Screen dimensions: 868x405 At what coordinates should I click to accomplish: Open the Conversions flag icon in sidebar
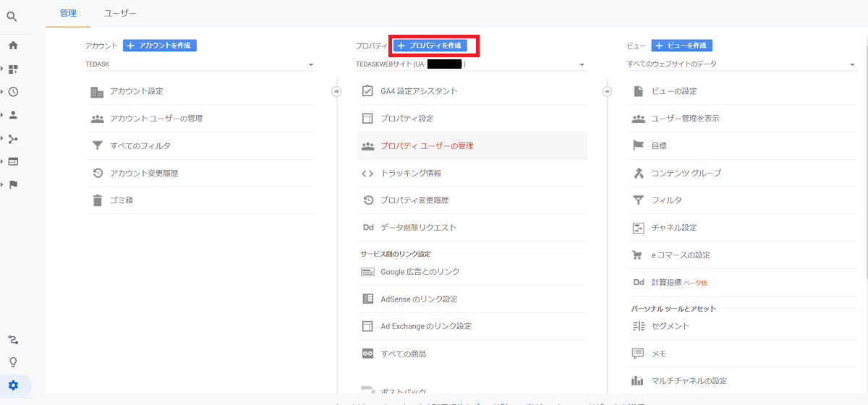point(13,184)
